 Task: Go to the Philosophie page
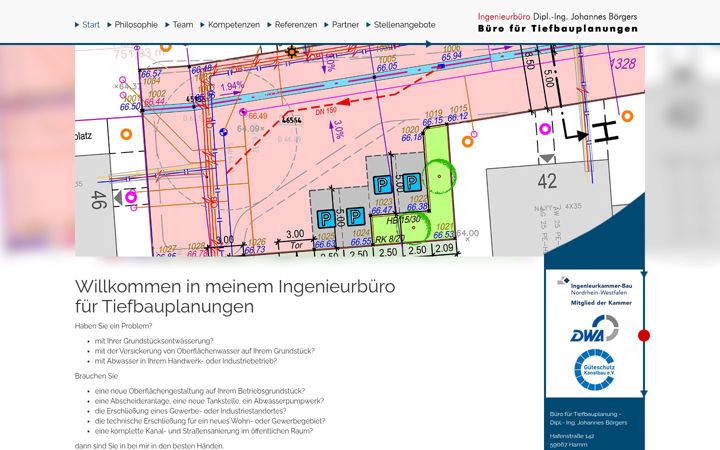[136, 25]
